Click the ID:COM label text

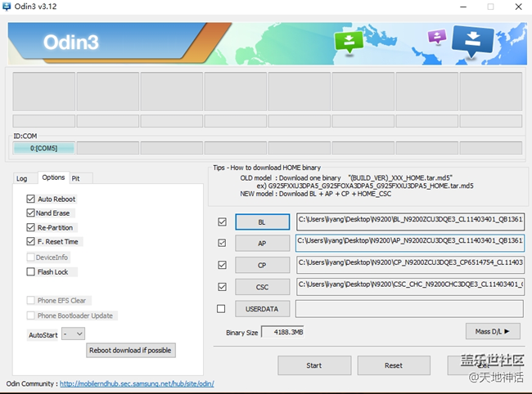tap(25, 137)
